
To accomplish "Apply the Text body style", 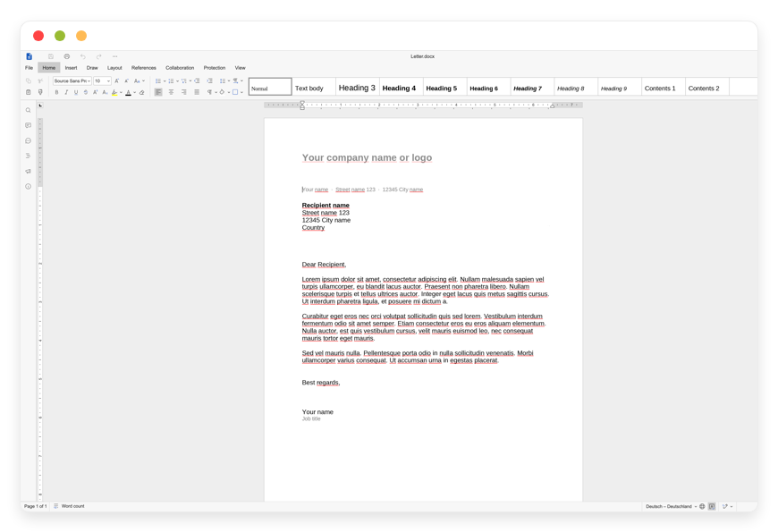I will [314, 88].
